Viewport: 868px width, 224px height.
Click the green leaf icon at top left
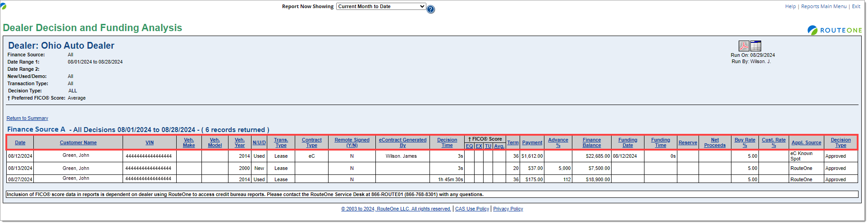click(x=3, y=6)
